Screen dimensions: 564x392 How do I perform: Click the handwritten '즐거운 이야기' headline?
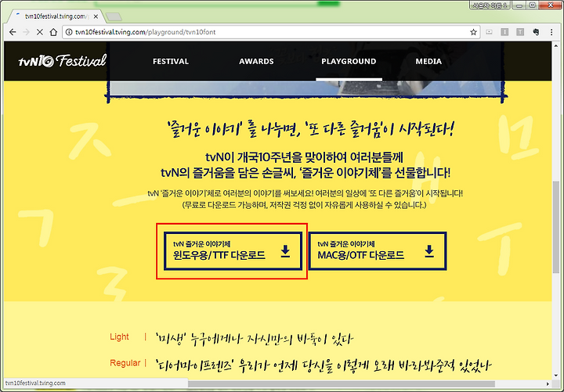point(311,129)
